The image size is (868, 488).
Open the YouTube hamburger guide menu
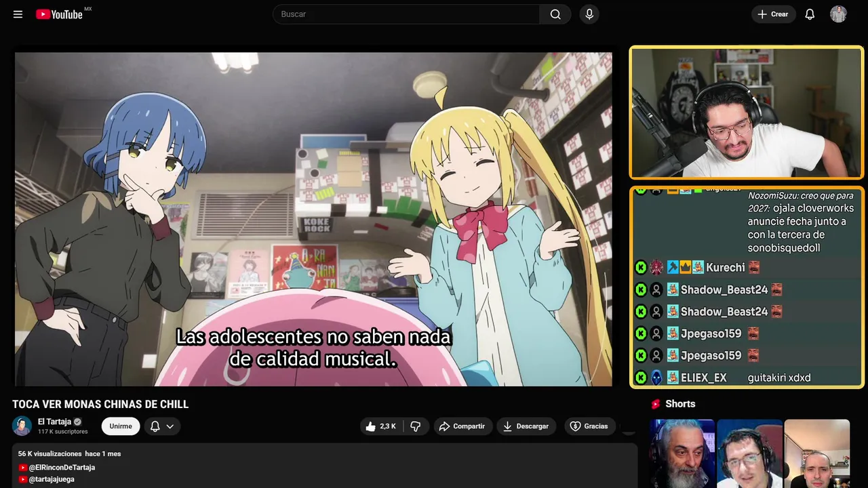click(18, 14)
